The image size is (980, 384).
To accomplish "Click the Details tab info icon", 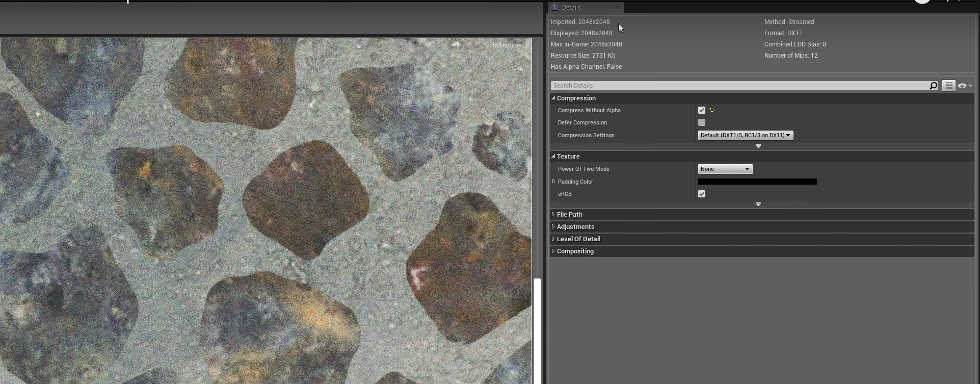I will [555, 8].
